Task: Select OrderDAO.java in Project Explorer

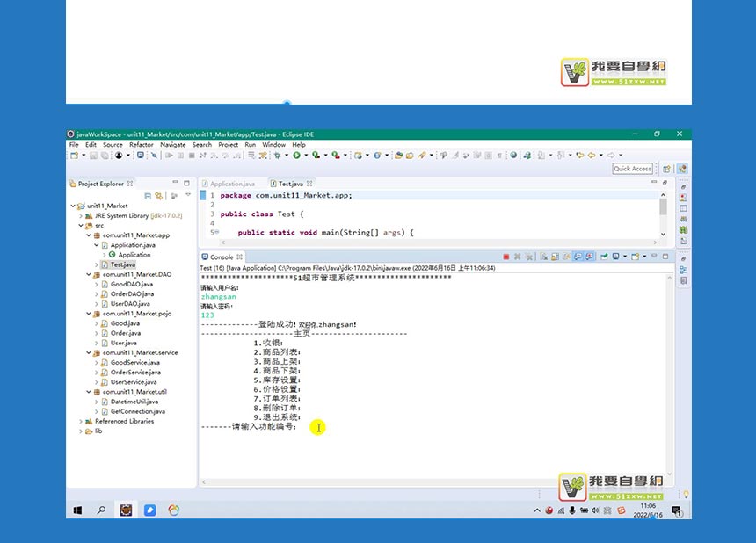Action: (x=132, y=293)
